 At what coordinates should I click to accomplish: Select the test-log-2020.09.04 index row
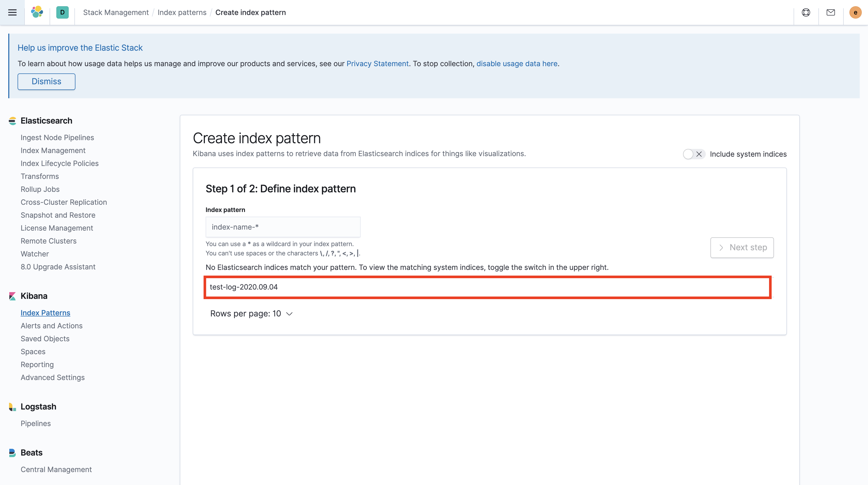[487, 287]
